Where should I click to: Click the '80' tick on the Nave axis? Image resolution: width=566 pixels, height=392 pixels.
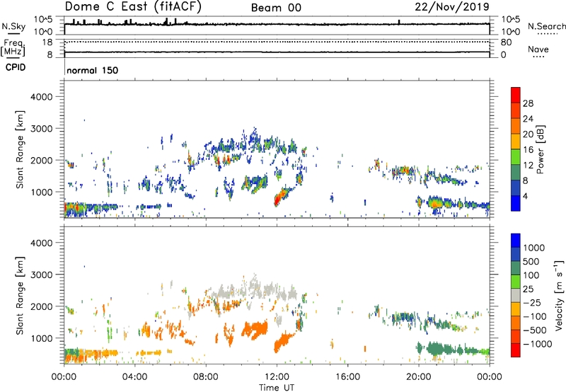click(506, 42)
